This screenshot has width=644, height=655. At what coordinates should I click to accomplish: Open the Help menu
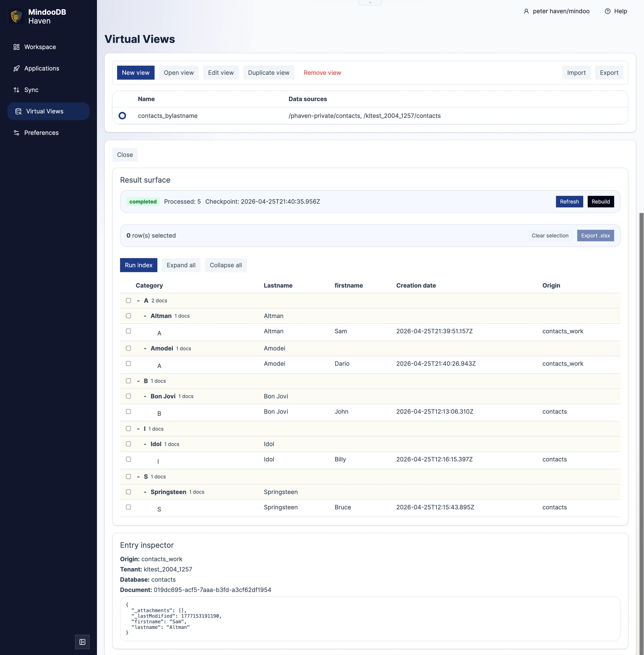coord(620,11)
